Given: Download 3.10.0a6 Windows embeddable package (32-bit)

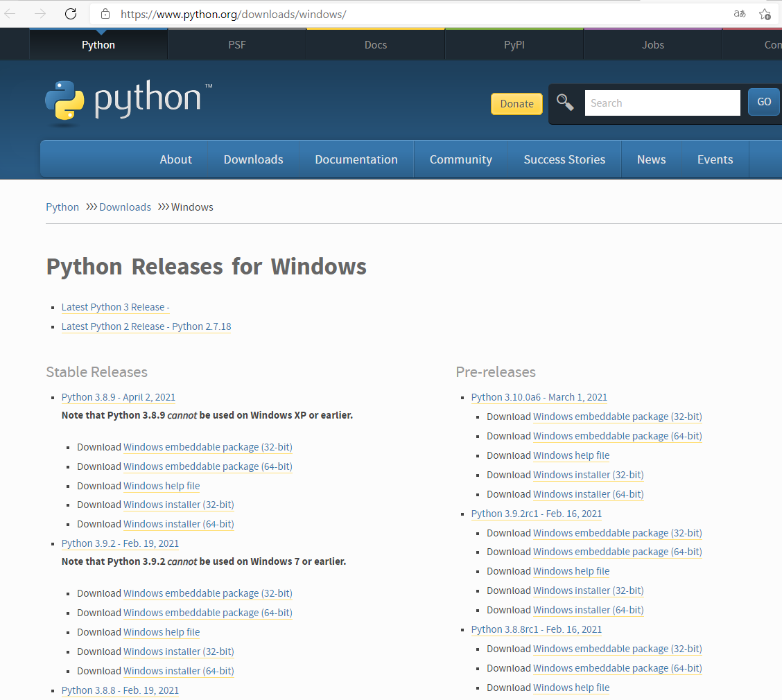Looking at the screenshot, I should [x=618, y=417].
